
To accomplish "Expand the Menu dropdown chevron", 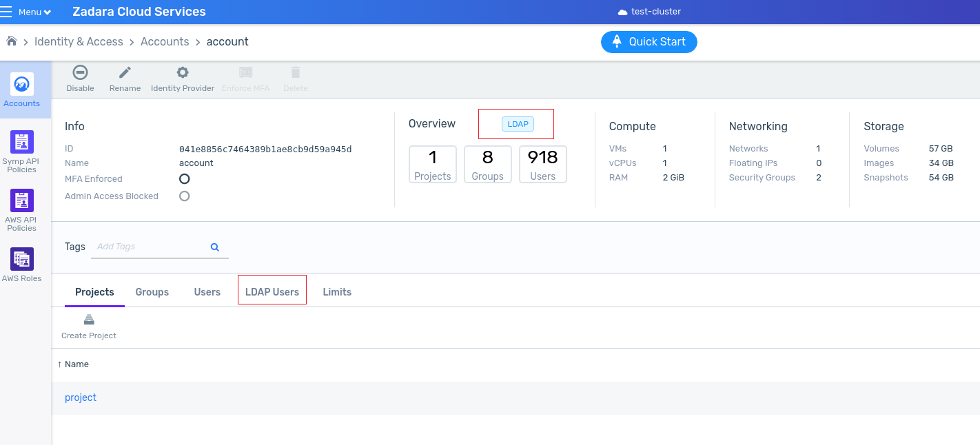I will click(x=47, y=12).
